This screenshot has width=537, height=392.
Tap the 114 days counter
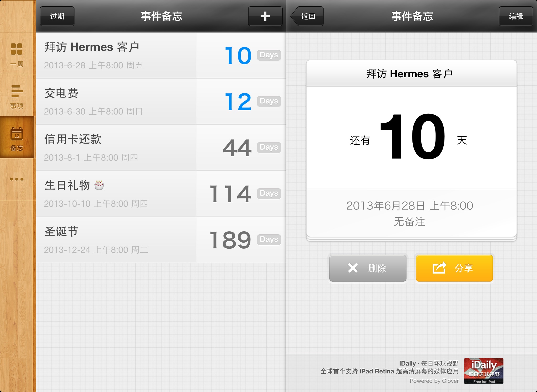click(231, 194)
